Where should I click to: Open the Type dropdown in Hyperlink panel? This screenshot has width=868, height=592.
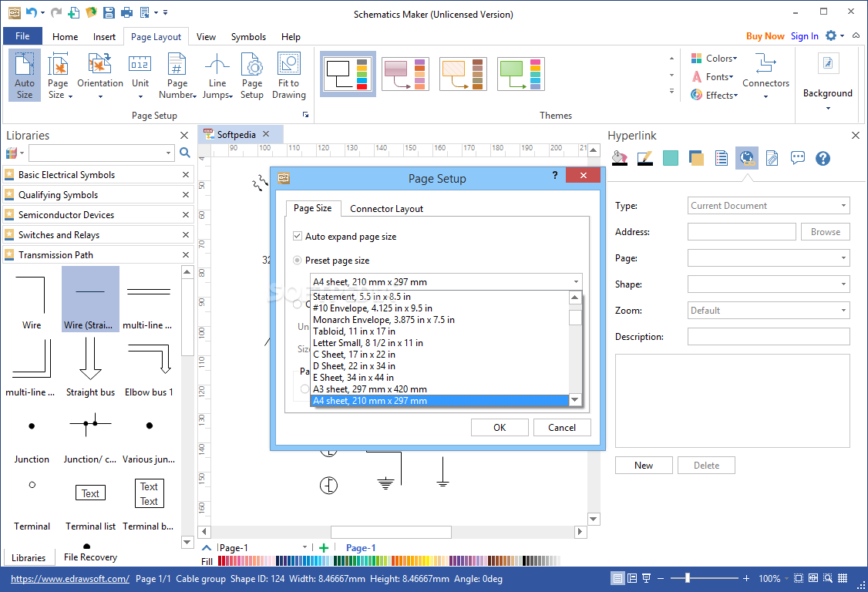(x=769, y=206)
